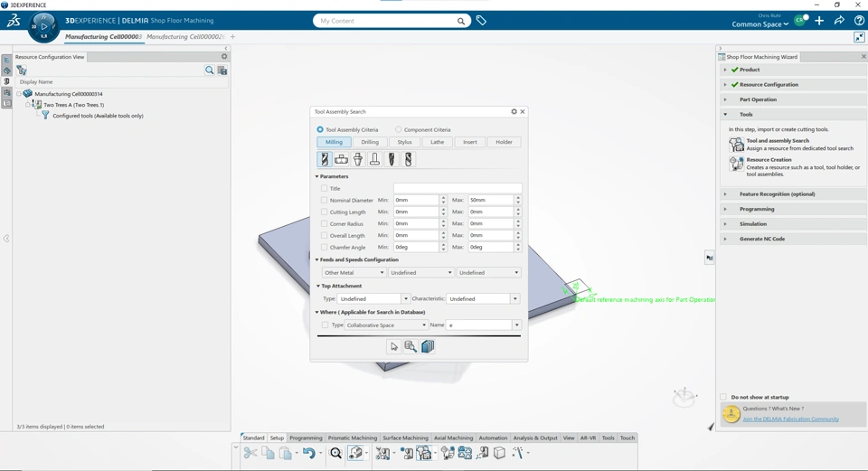Open the second Manufacturing Cell document tab
The width and height of the screenshot is (868, 471).
(x=184, y=36)
